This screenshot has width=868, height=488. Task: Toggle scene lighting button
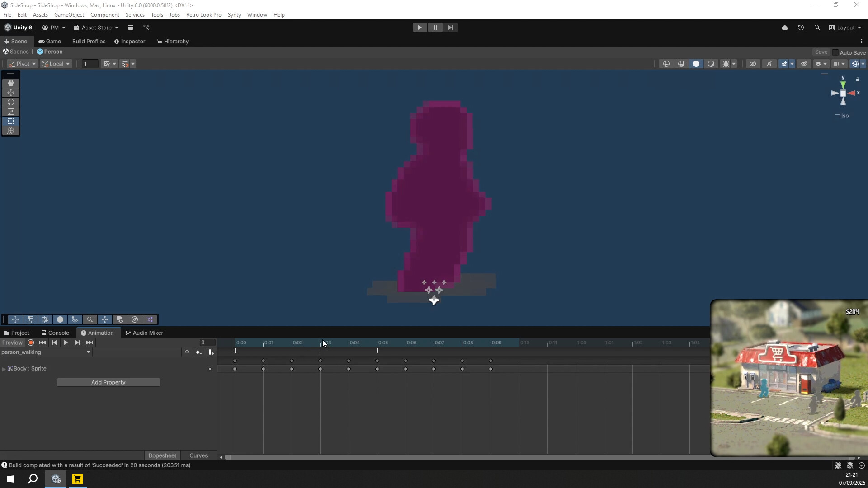point(769,64)
